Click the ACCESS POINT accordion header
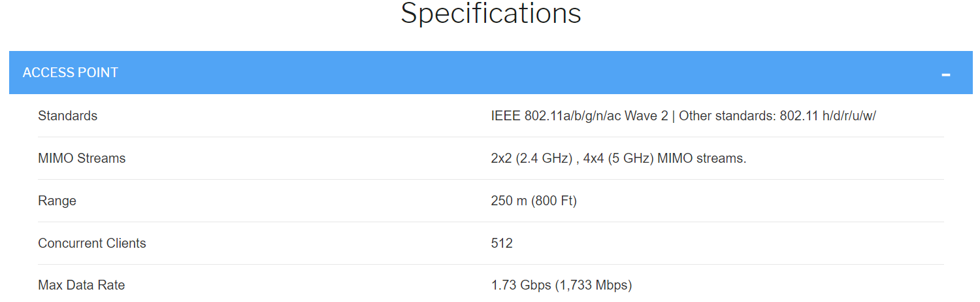 pyautogui.click(x=491, y=73)
